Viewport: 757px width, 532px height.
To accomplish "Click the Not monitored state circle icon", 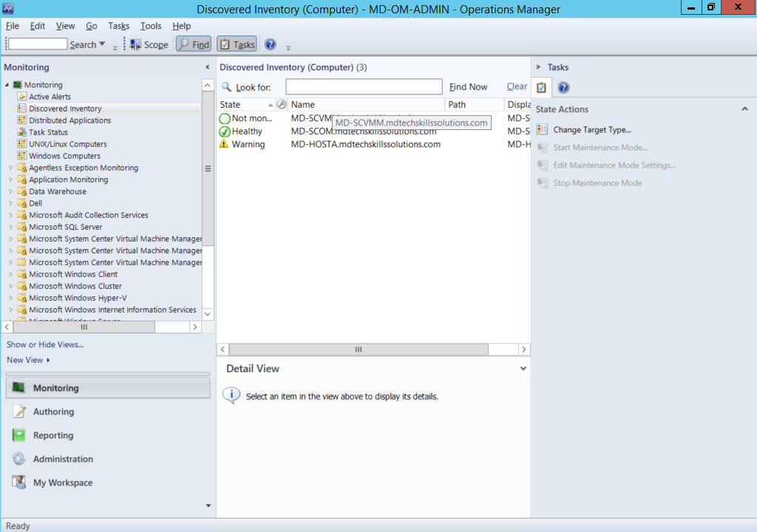I will [225, 118].
